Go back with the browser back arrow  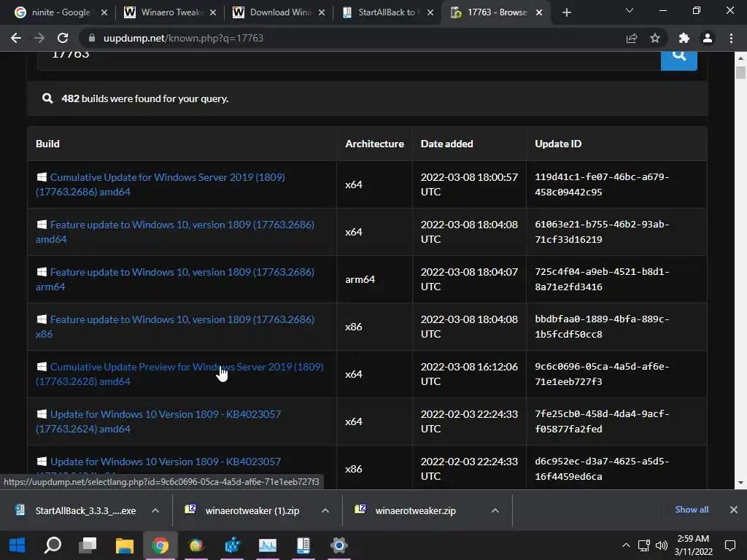[x=16, y=38]
